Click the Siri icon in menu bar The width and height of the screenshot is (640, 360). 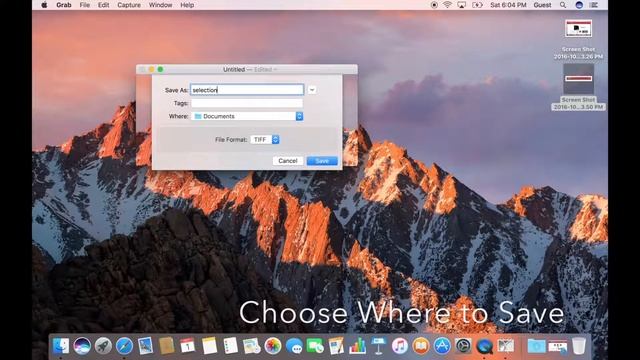coord(579,5)
